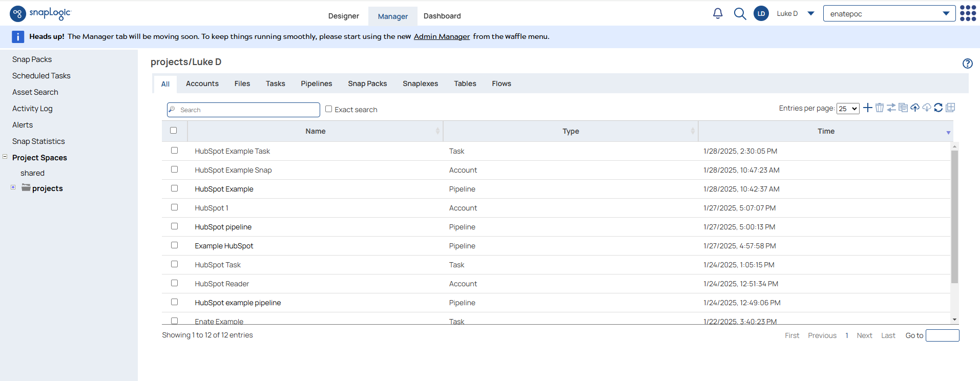The width and height of the screenshot is (980, 381).
Task: Select the shared project space
Action: [32, 173]
